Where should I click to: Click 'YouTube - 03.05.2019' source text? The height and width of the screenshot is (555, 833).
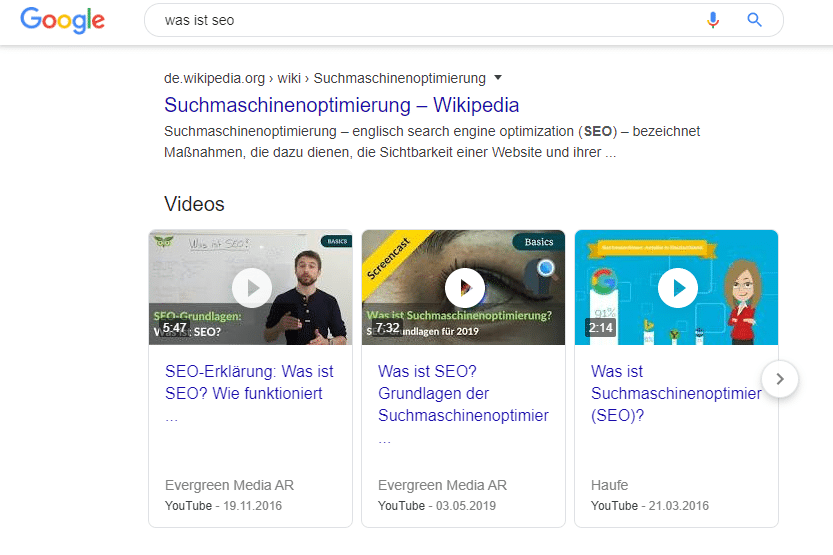[437, 506]
